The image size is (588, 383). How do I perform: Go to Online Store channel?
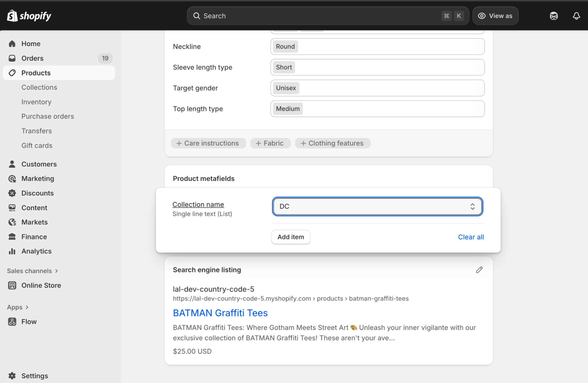[41, 285]
